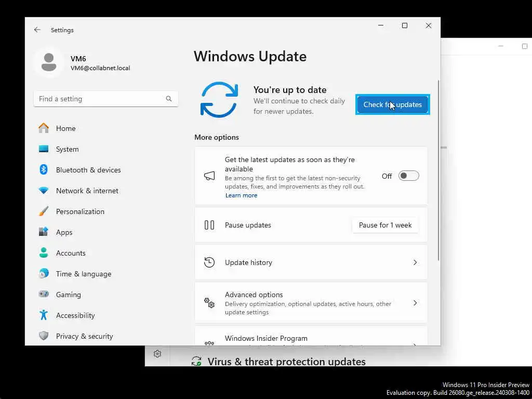Click the System monitor icon
This screenshot has height=399, width=532.
click(44, 149)
